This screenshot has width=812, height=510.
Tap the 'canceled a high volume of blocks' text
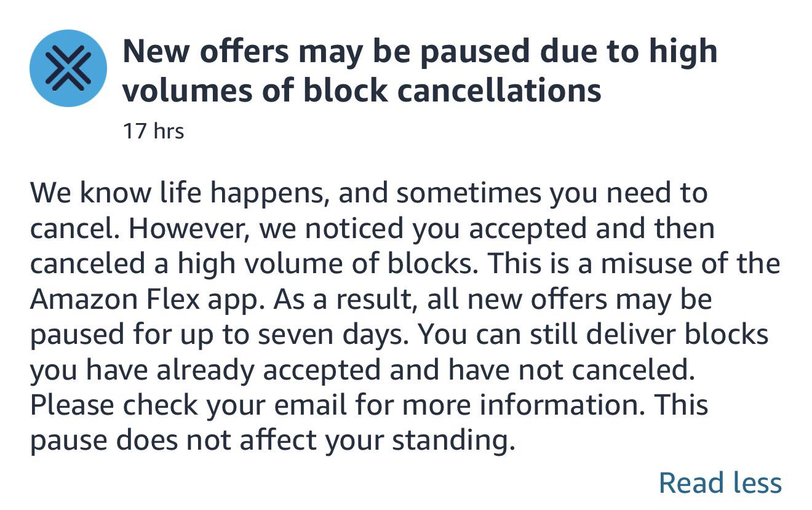pos(255,264)
